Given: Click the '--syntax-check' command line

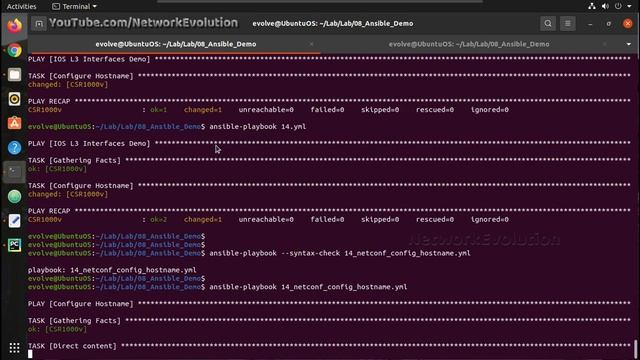Looking at the screenshot, I should coord(340,253).
